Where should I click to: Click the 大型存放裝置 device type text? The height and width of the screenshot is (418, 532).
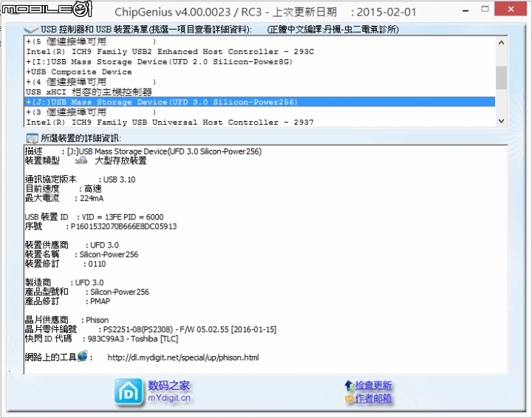(x=120, y=161)
